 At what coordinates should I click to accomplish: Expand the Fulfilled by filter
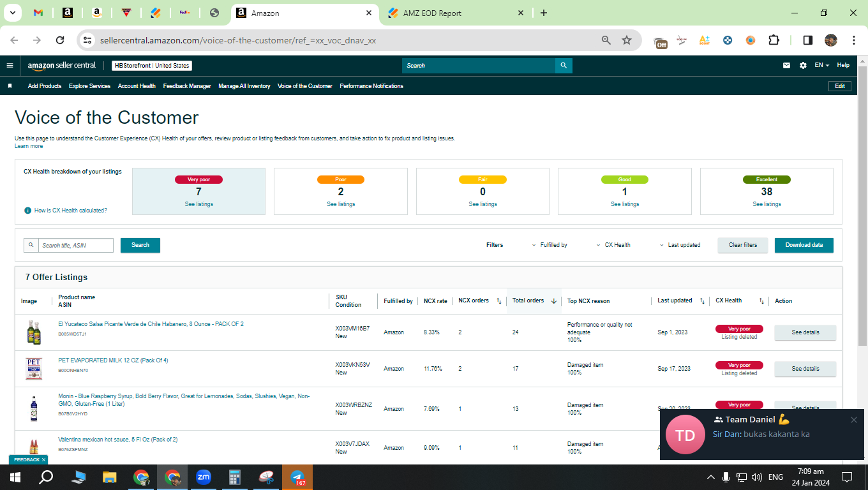550,245
